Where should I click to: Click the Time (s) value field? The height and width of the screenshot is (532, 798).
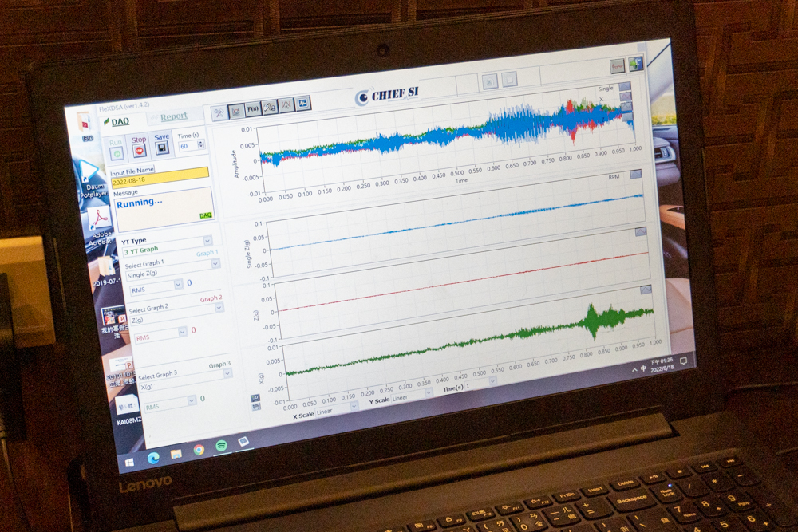188,146
